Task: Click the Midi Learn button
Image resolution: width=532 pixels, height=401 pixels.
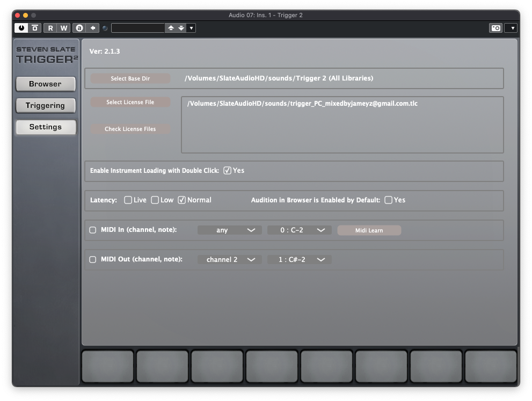Action: [x=369, y=230]
